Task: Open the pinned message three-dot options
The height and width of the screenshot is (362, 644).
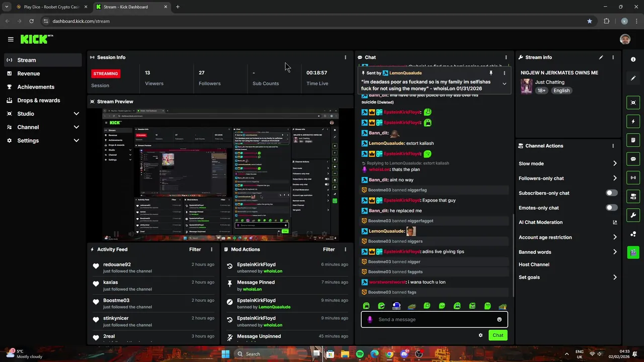Action: coord(504,73)
